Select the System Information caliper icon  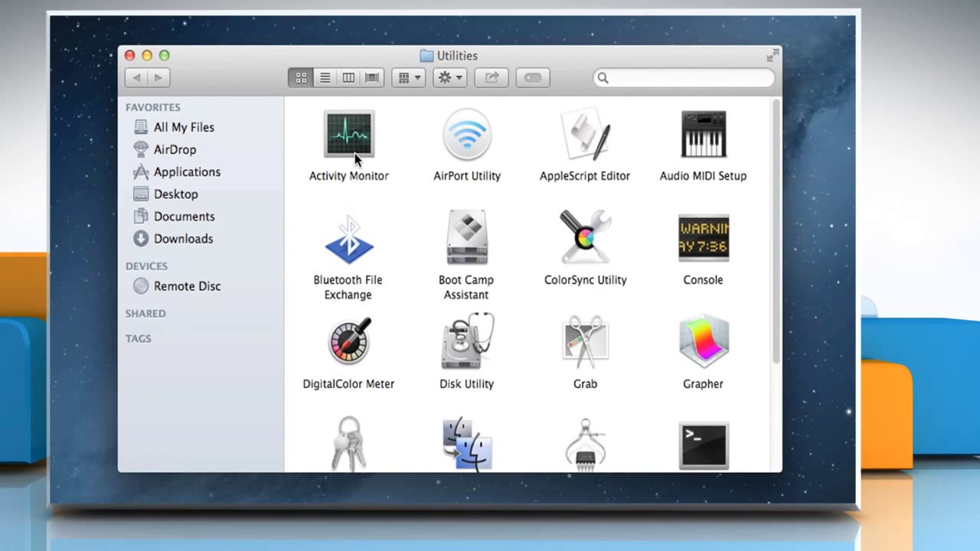pos(585,445)
